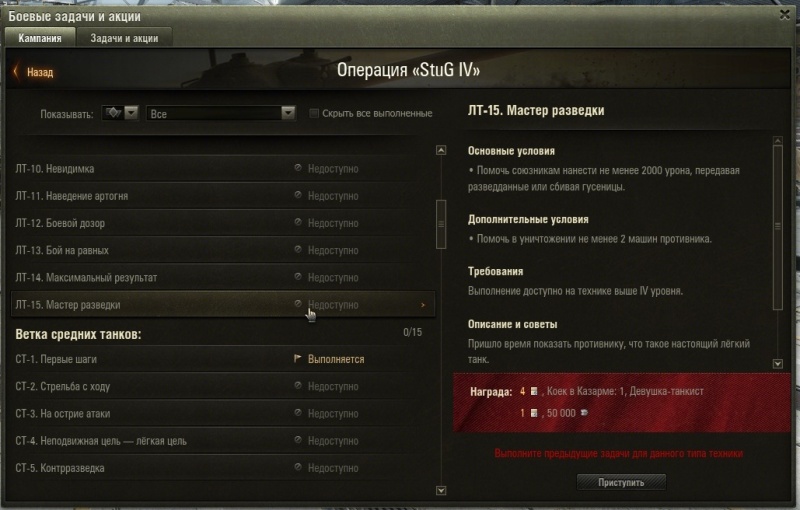Click the back arrow icon beside Назад
Viewport: 800px width, 510px height.
click(x=16, y=71)
